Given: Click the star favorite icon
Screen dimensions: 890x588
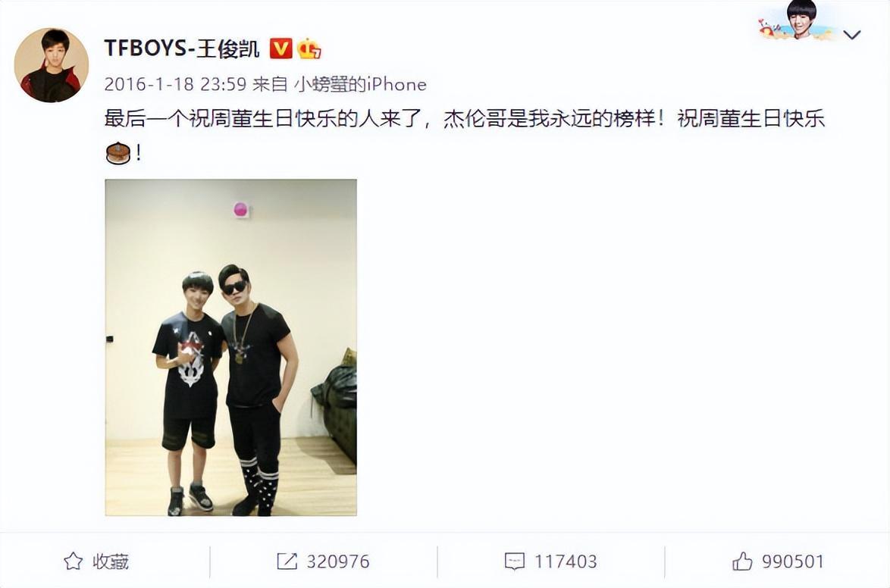Looking at the screenshot, I should pyautogui.click(x=74, y=561).
